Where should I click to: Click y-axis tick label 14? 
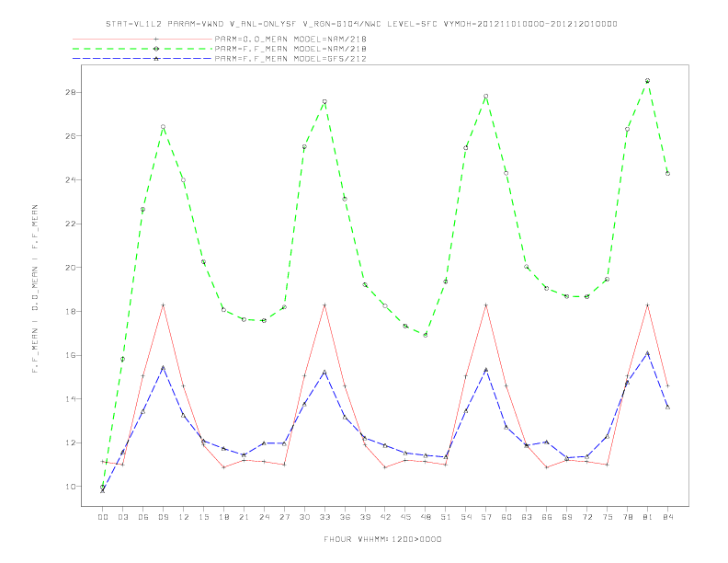coord(70,399)
